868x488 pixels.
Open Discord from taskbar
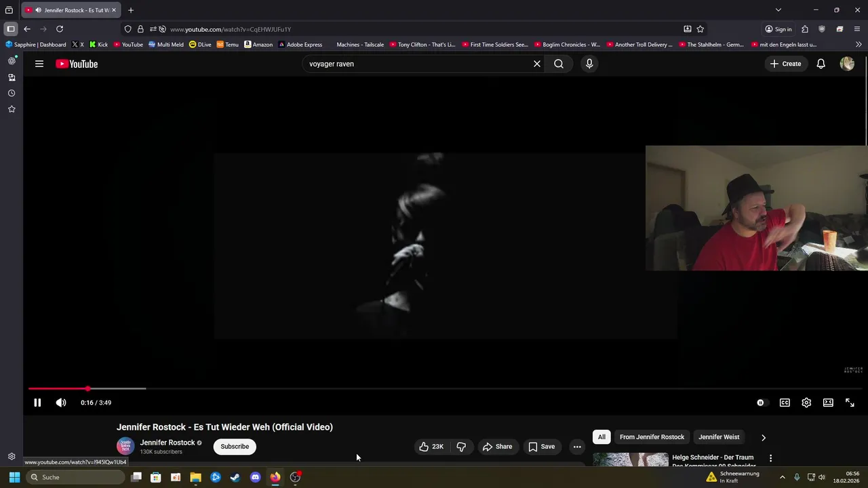255,477
